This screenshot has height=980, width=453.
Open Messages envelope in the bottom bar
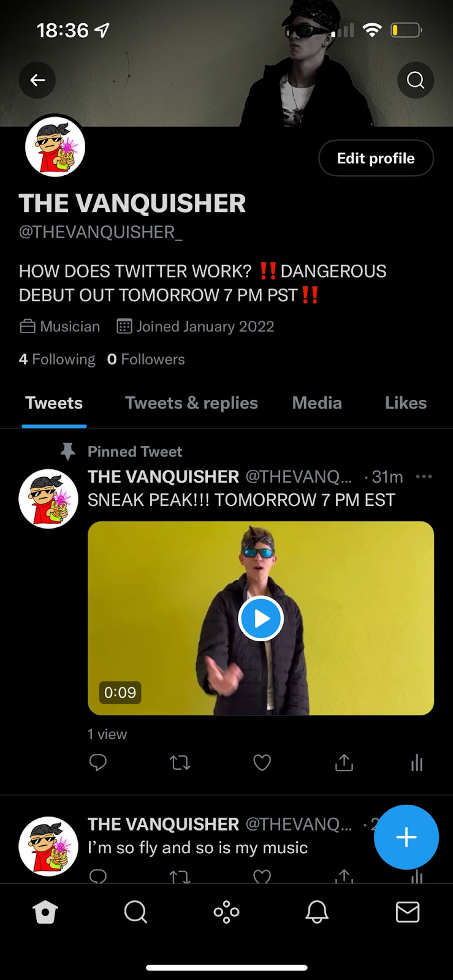[x=408, y=912]
